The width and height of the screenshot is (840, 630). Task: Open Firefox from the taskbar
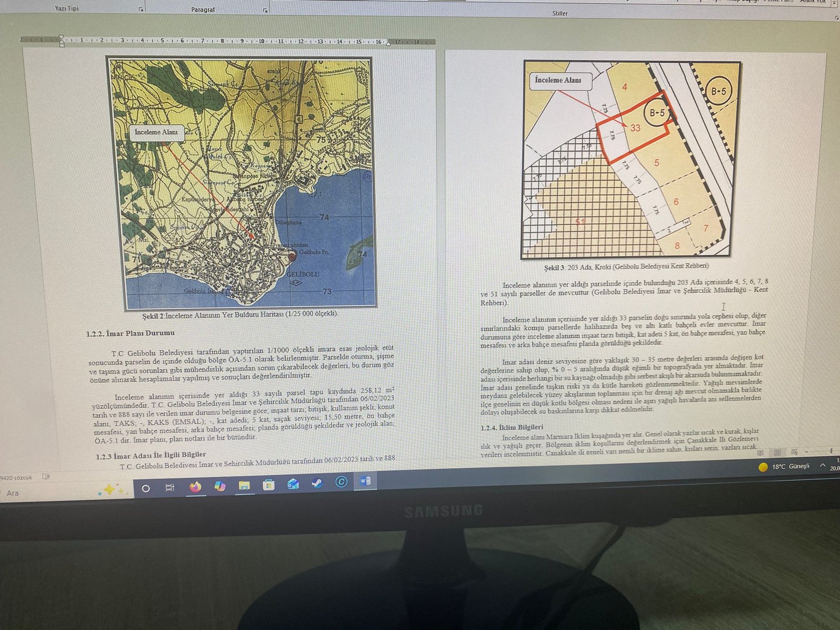tap(195, 487)
